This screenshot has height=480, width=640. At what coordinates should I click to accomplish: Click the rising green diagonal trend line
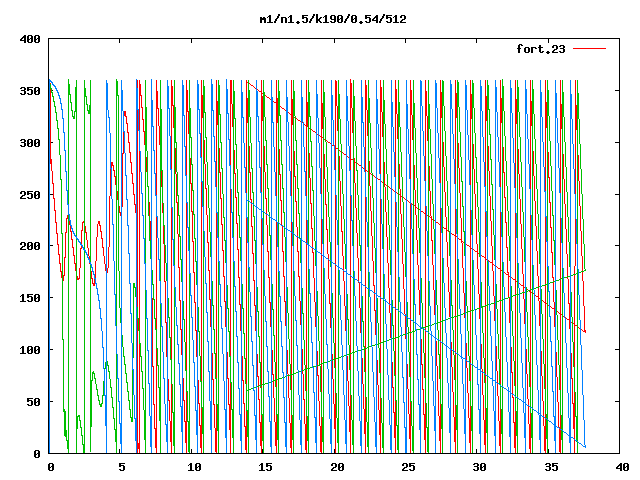click(x=416, y=330)
